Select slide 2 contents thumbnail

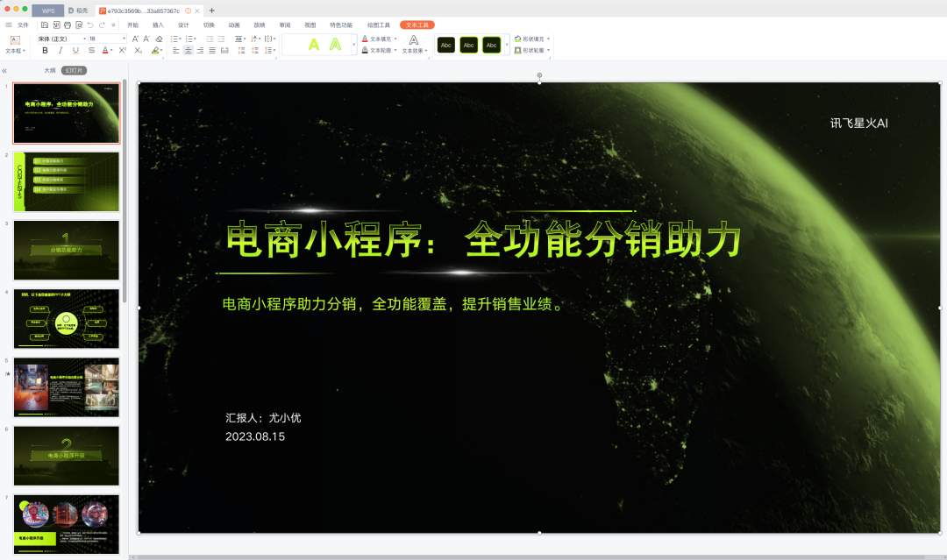click(x=67, y=181)
